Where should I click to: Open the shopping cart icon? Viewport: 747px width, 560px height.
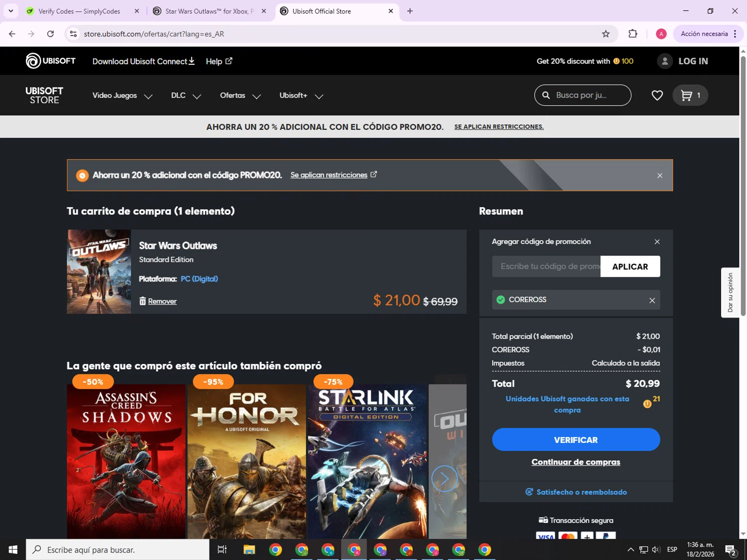690,95
